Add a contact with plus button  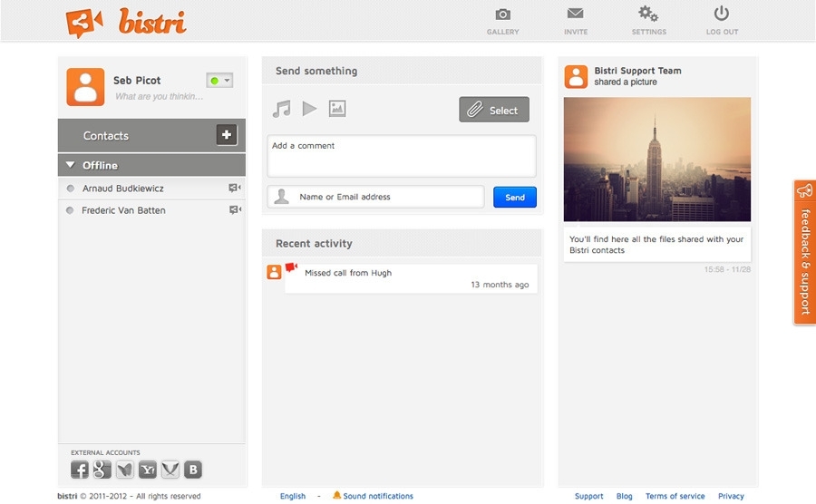(227, 135)
